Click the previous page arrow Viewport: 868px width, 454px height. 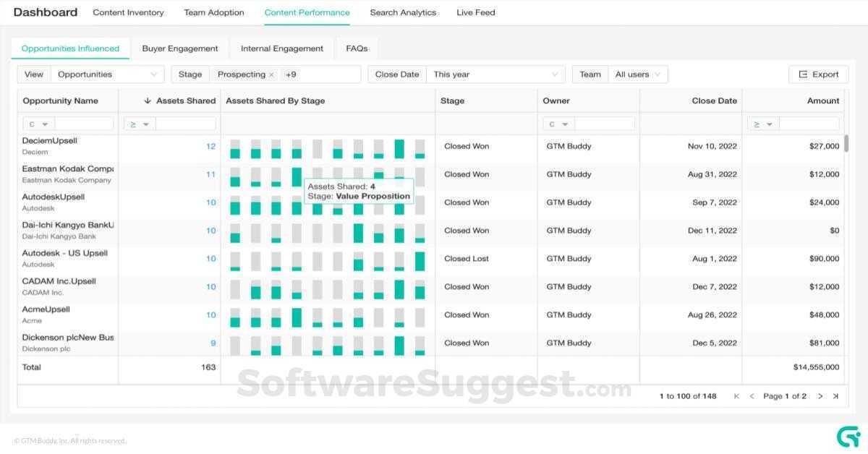752,395
